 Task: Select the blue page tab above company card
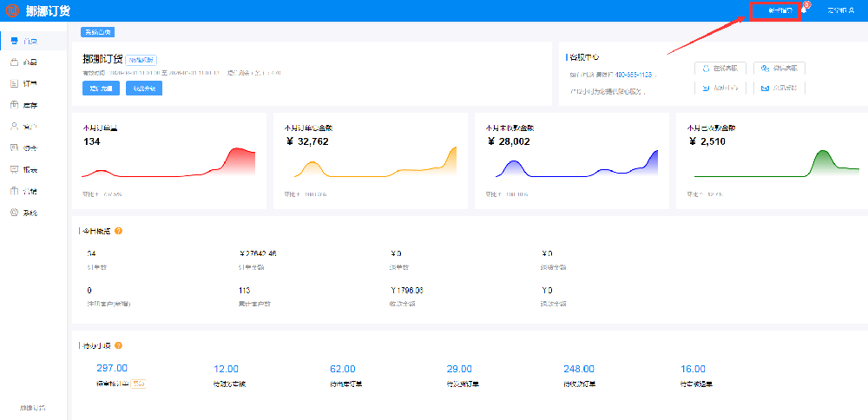coord(99,32)
